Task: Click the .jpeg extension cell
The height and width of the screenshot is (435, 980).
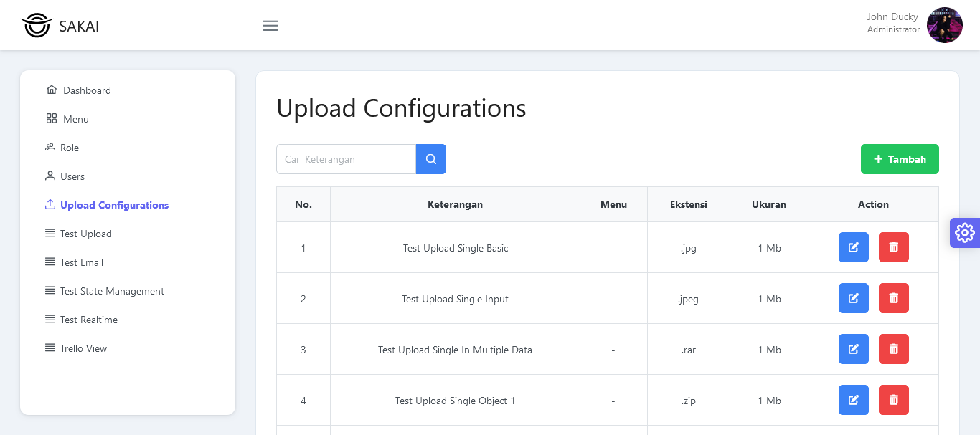Action: pyautogui.click(x=689, y=299)
